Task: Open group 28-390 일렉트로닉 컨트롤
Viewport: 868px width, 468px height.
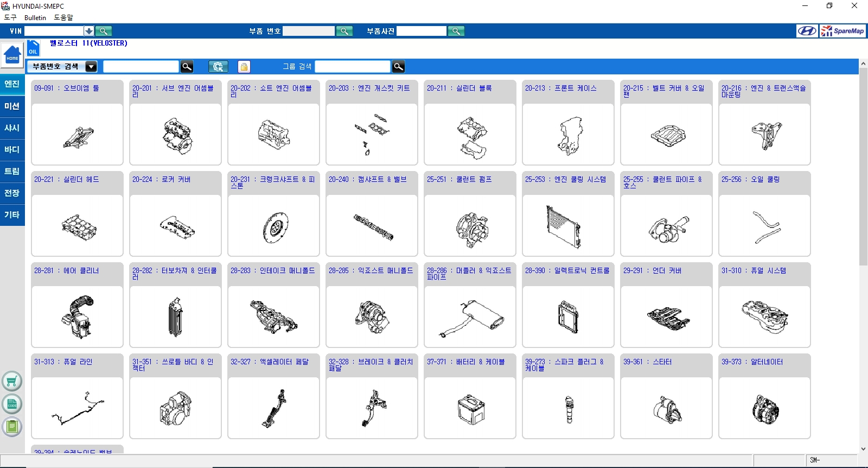Action: [568, 305]
